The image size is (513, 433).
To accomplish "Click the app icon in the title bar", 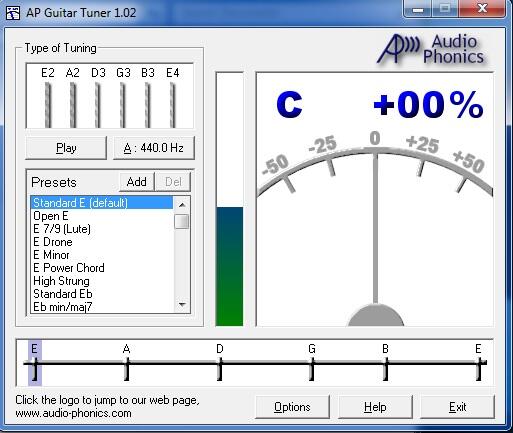I will pyautogui.click(x=13, y=13).
